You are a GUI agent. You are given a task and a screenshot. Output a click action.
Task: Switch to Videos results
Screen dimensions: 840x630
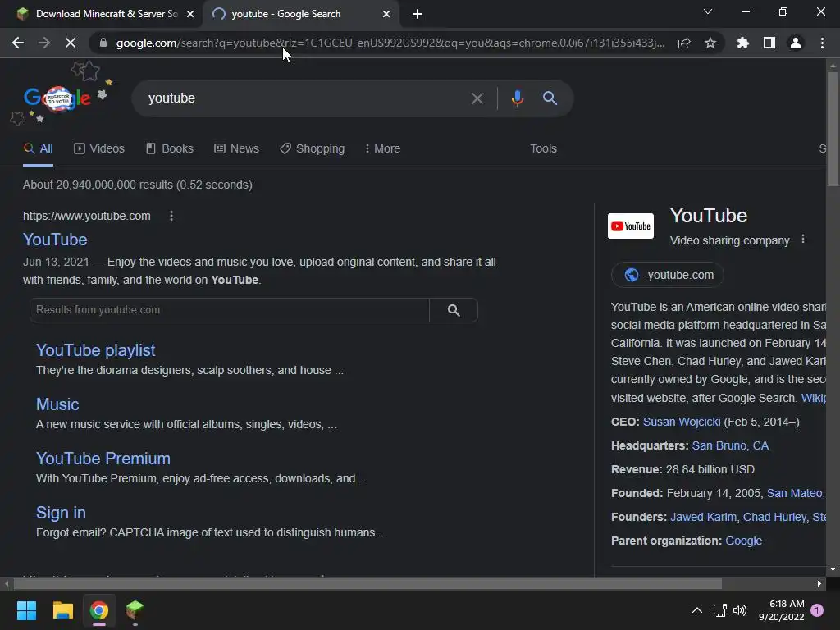click(x=99, y=149)
